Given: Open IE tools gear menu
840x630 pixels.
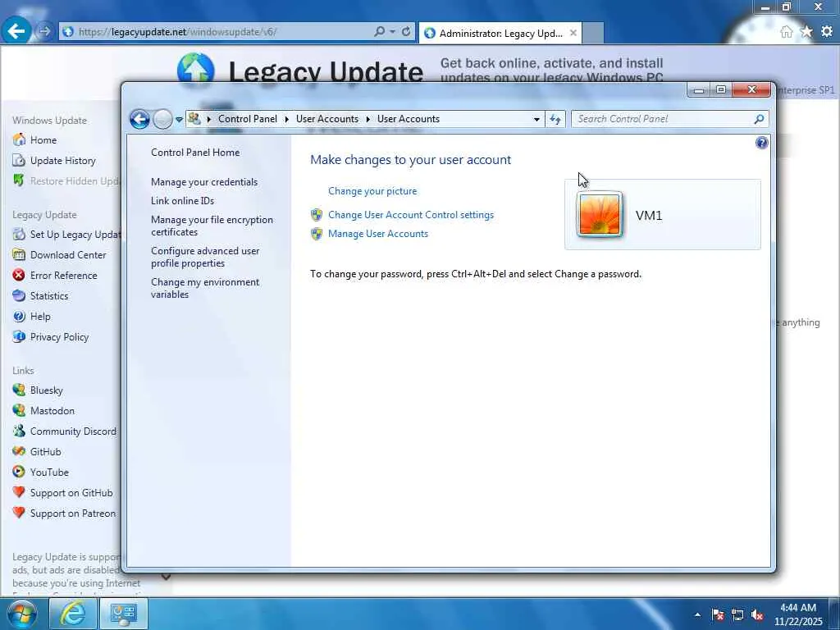Looking at the screenshot, I should pos(827,32).
